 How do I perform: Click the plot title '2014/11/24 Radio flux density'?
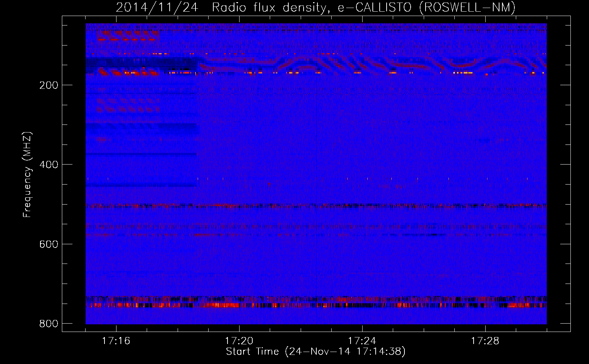coord(316,7)
